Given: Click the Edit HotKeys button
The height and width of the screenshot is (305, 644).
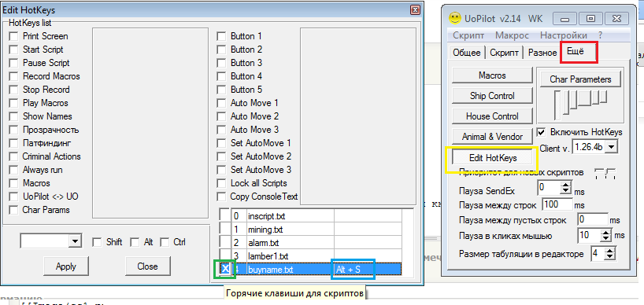Looking at the screenshot, I should point(493,157).
